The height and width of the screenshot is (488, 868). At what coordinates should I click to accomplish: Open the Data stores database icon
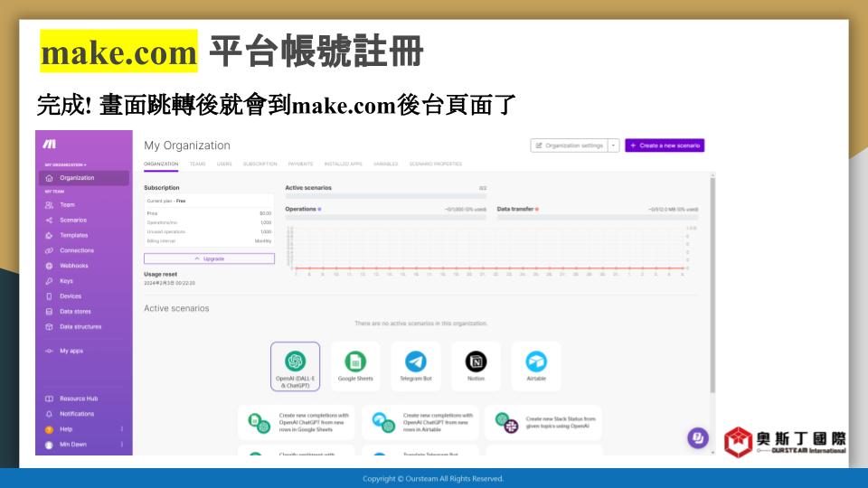49,312
